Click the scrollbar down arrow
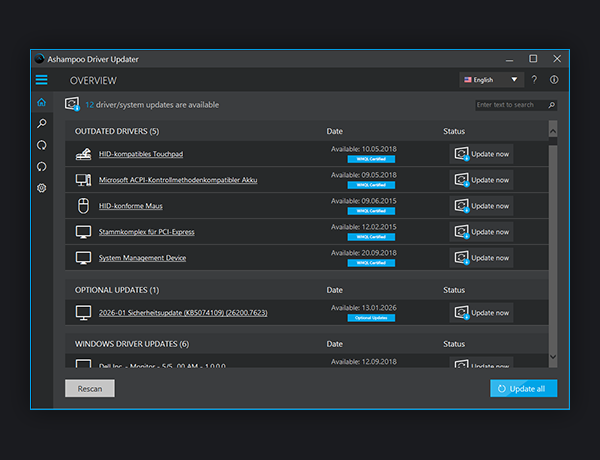 553,357
